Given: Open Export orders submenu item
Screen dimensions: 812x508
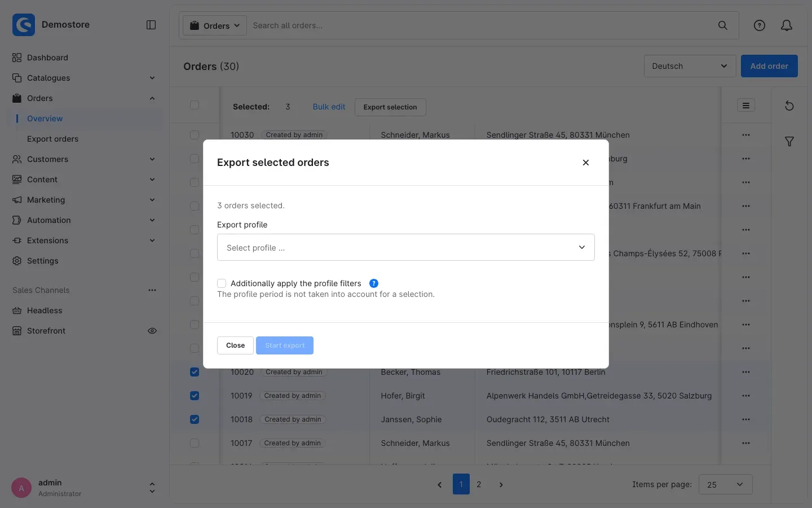Looking at the screenshot, I should point(52,139).
